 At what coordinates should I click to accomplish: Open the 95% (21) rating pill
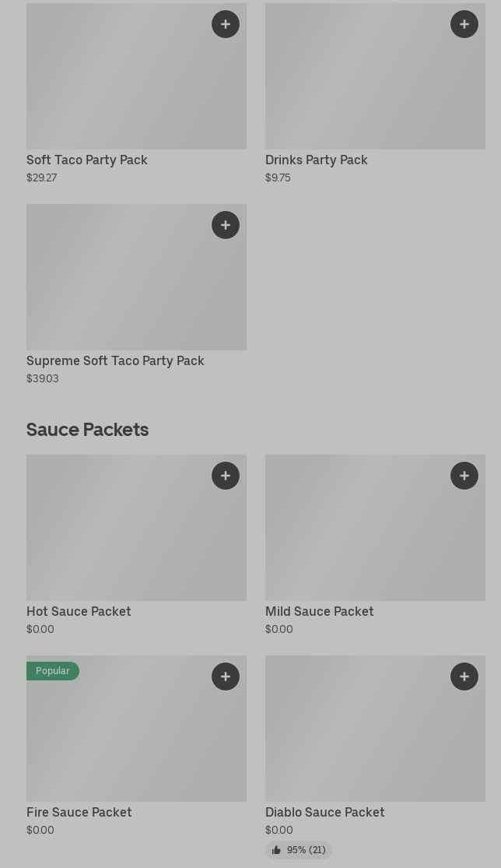(x=300, y=850)
